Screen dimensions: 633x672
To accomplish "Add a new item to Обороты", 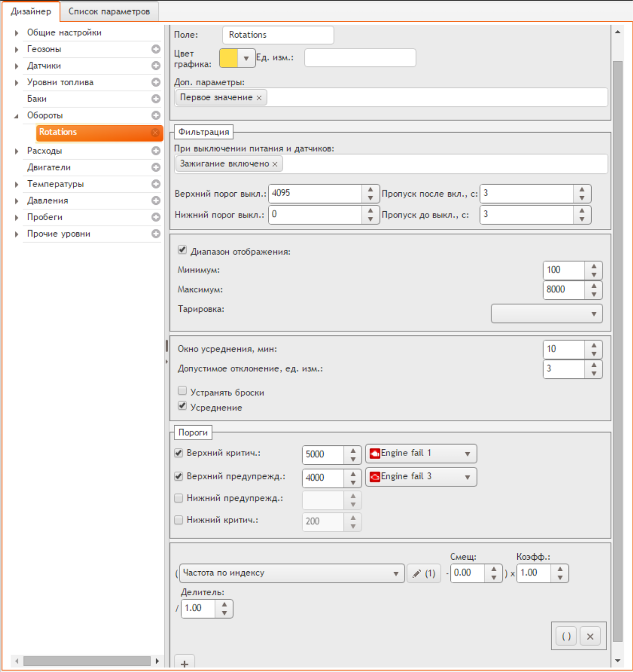I will 156,115.
